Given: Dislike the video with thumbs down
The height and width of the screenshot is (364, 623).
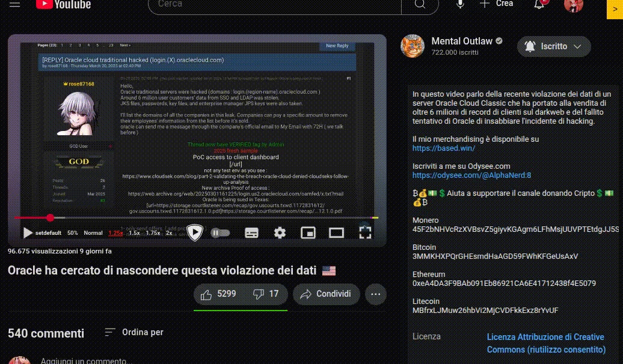Looking at the screenshot, I should (x=266, y=294).
